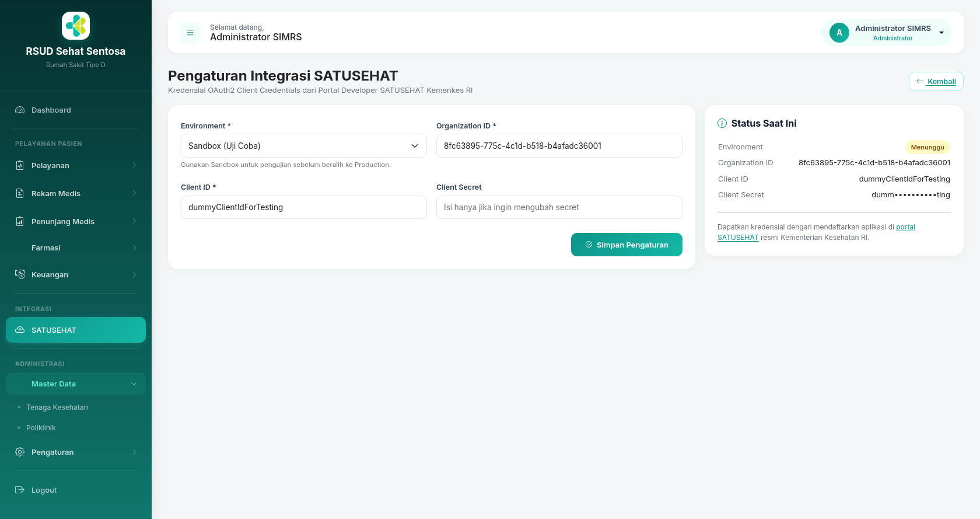Expand the Rekam Medis submenu chevron
Screen dimensions: 980x519
pos(134,193)
